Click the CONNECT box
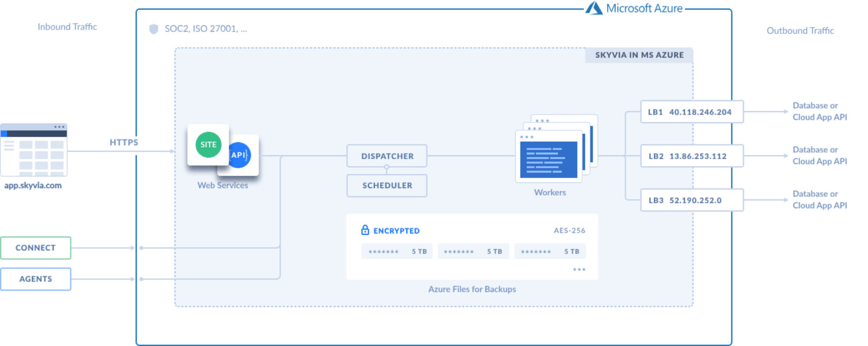 pyautogui.click(x=35, y=248)
